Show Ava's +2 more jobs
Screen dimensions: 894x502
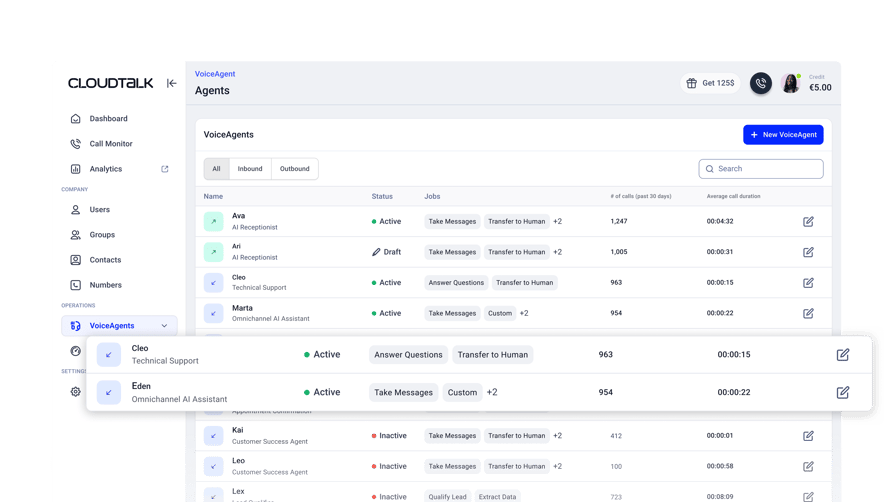click(557, 221)
